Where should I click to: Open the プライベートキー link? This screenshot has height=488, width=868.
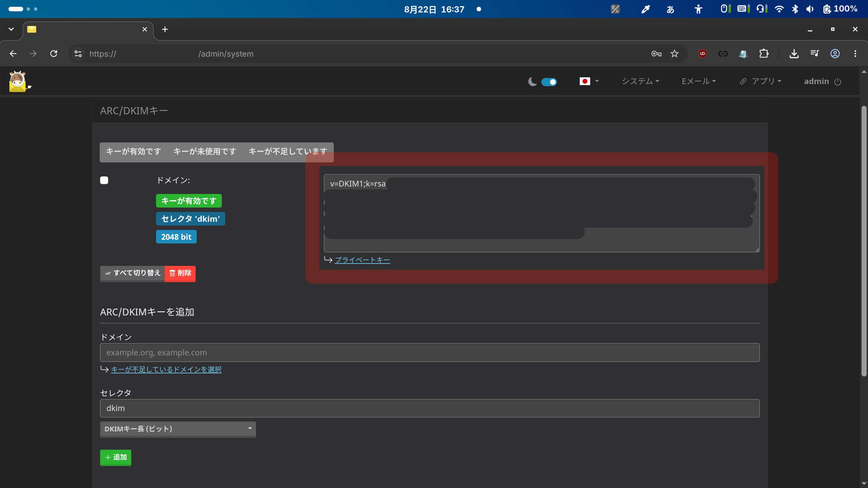[362, 260]
